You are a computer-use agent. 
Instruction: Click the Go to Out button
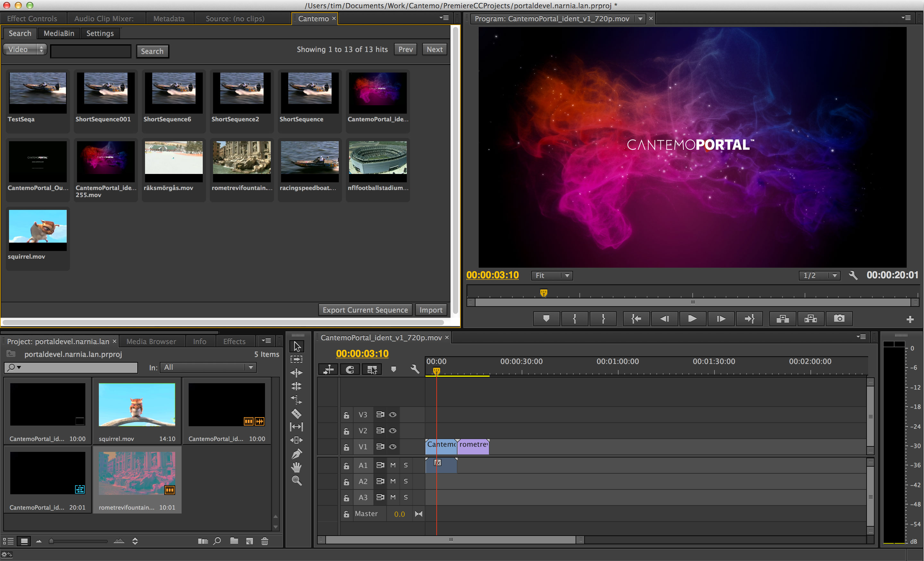coord(749,319)
